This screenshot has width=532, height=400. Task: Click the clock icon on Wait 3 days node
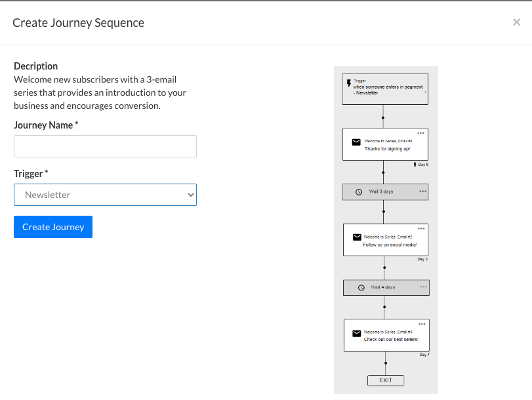pyautogui.click(x=359, y=190)
